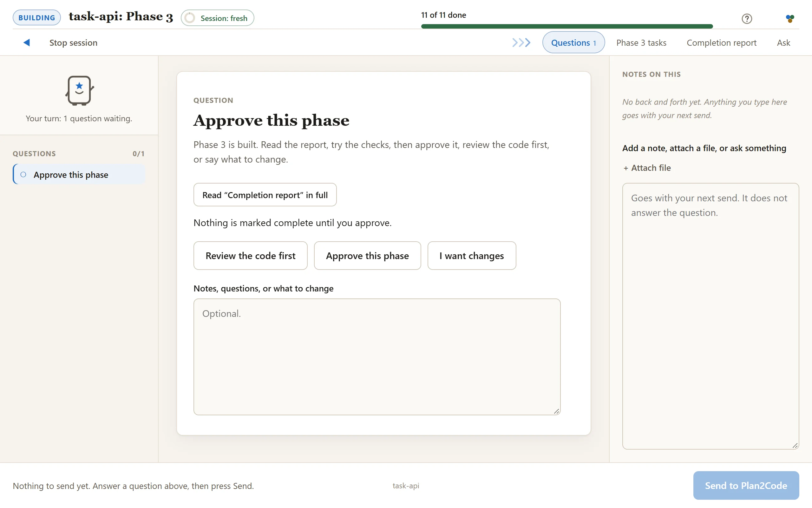The image size is (812, 508).
Task: Click Send to Plan2Code button
Action: [x=746, y=485]
